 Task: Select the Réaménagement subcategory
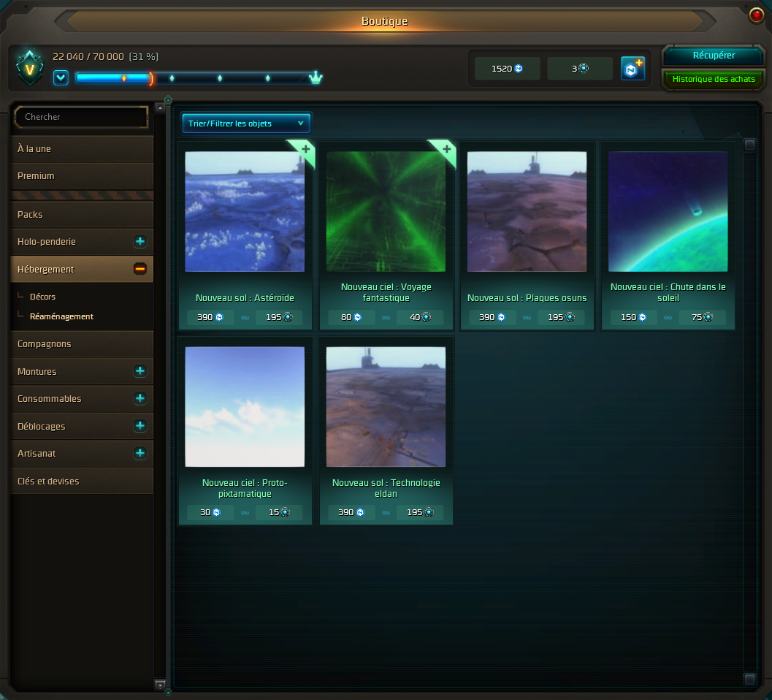(61, 316)
